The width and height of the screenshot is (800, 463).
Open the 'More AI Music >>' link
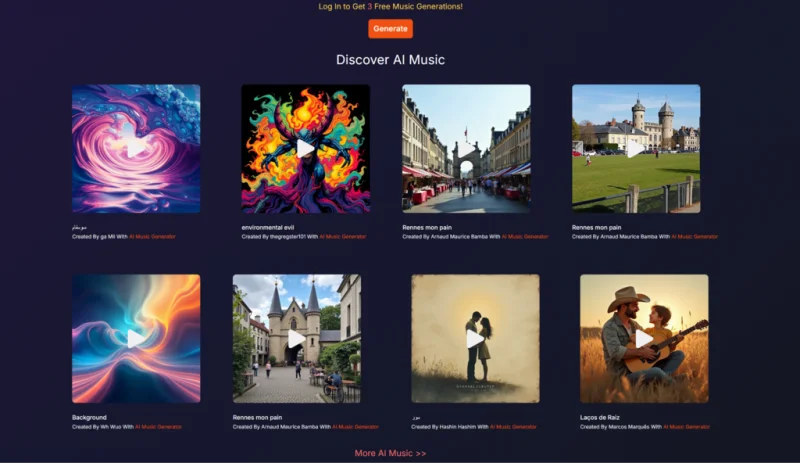click(x=390, y=453)
